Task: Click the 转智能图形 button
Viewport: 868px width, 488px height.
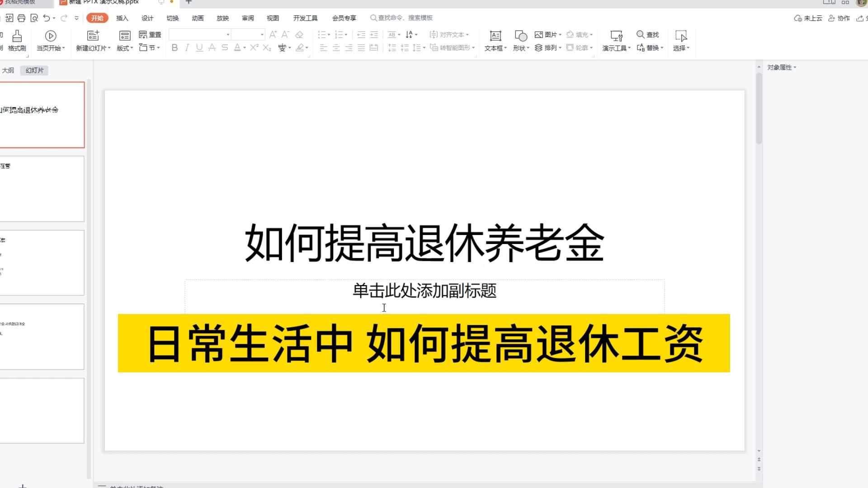Action: click(x=452, y=48)
